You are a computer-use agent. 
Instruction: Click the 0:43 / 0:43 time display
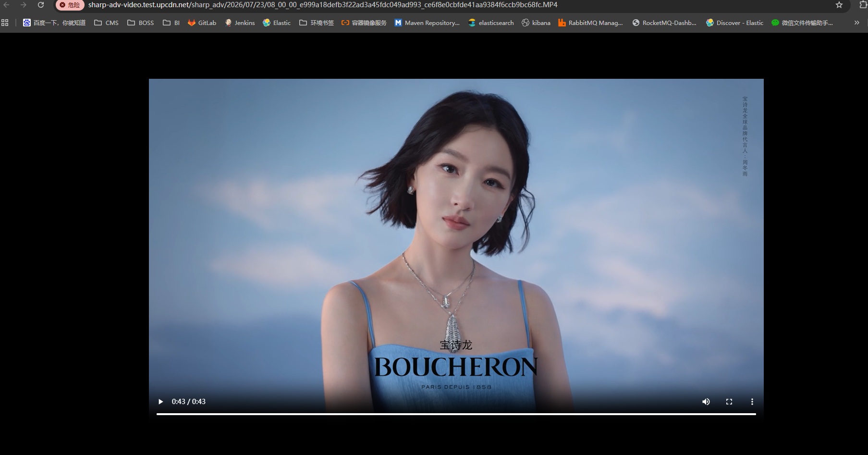pos(189,402)
